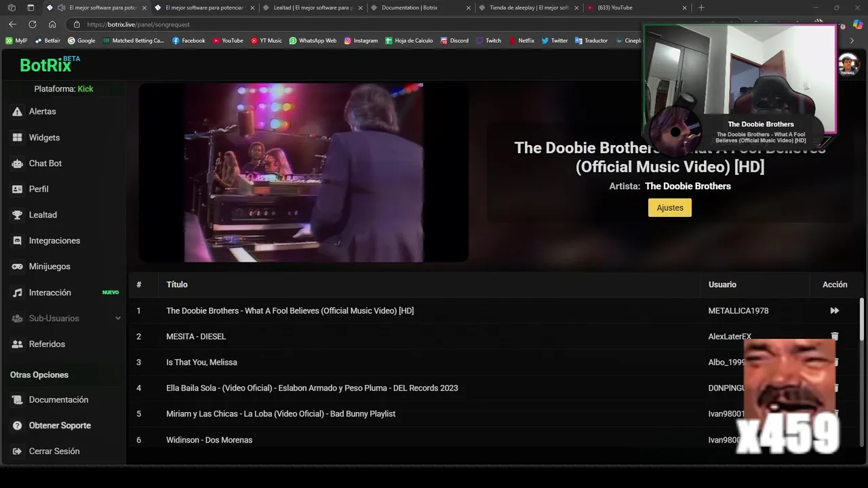Viewport: 868px width, 488px height.
Task: Open the Traductor bookmark
Action: click(x=591, y=41)
